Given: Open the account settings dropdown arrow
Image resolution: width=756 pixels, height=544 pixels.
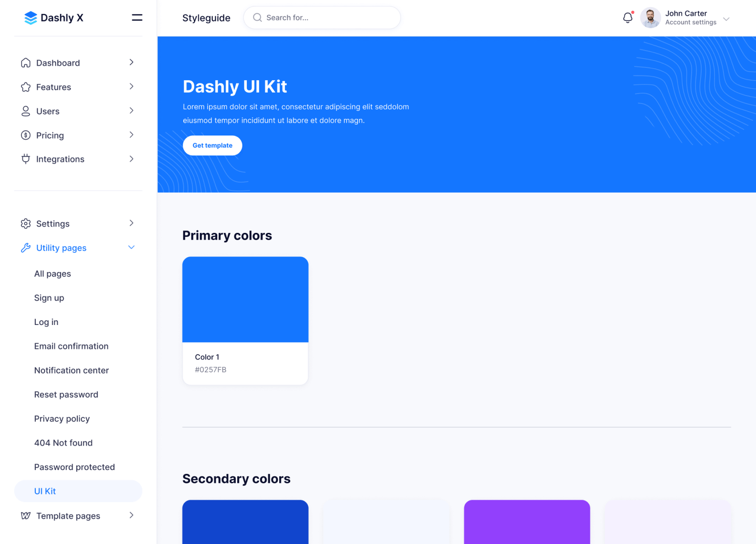Looking at the screenshot, I should 726,19.
